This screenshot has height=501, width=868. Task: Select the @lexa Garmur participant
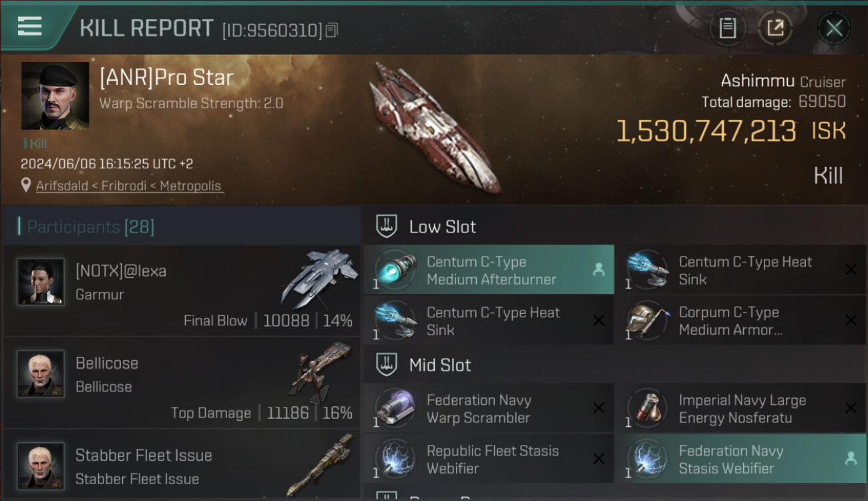click(182, 290)
